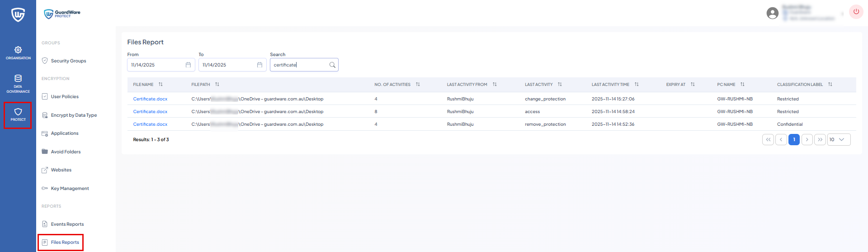Viewport: 868px width, 252px height.
Task: Open Events Reports page
Action: 67,224
